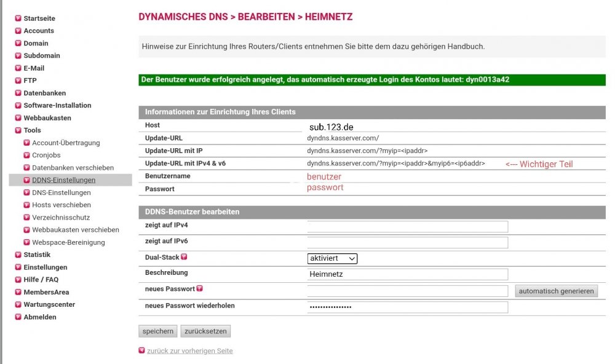Open Wartungscenter in the sidebar
Viewport: 615px width, 364px height.
tap(49, 304)
